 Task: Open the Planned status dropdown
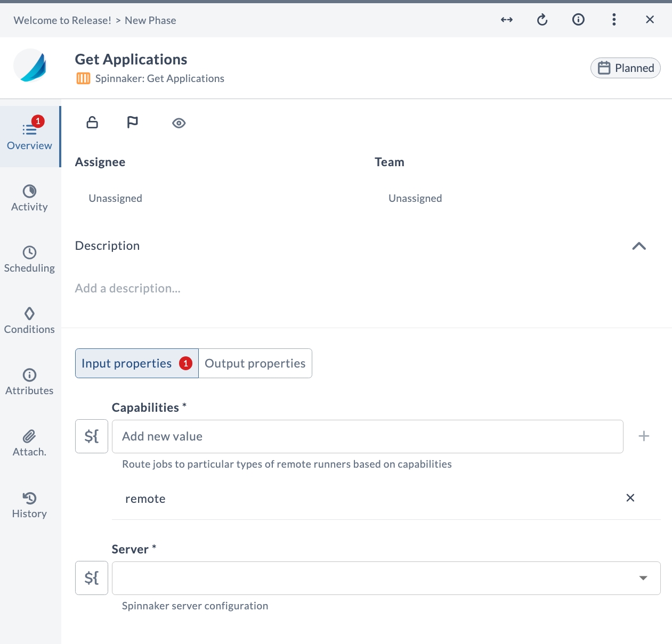pyautogui.click(x=625, y=68)
